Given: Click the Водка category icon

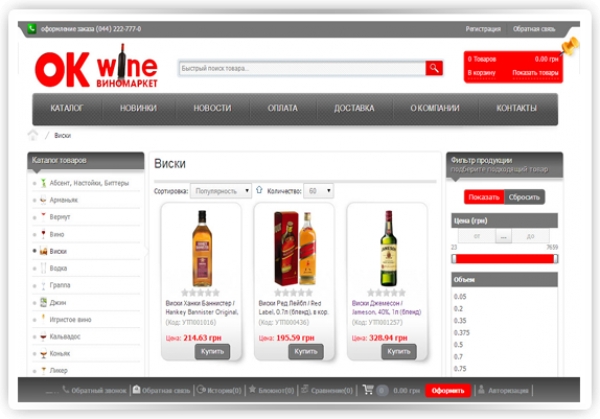Looking at the screenshot, I should click(x=43, y=268).
